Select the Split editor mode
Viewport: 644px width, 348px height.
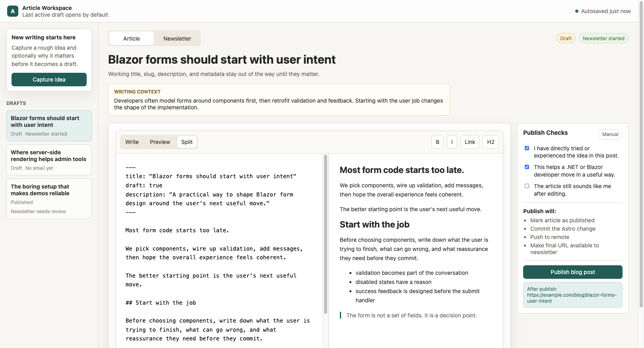[x=187, y=142]
